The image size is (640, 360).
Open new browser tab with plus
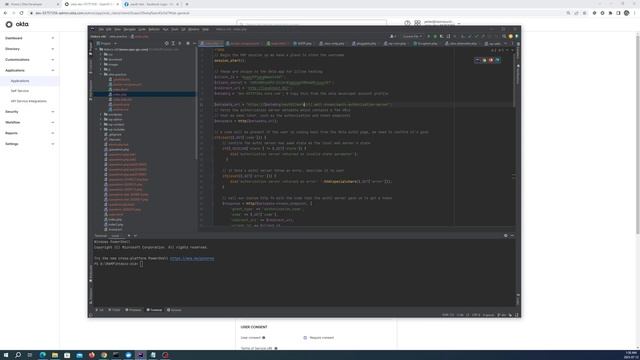[x=187, y=4]
